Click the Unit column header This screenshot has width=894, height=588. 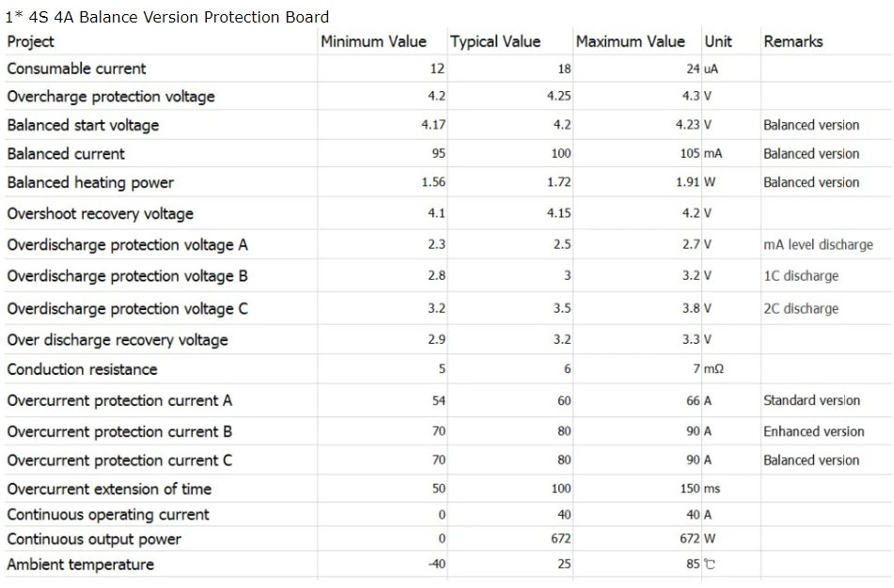718,41
